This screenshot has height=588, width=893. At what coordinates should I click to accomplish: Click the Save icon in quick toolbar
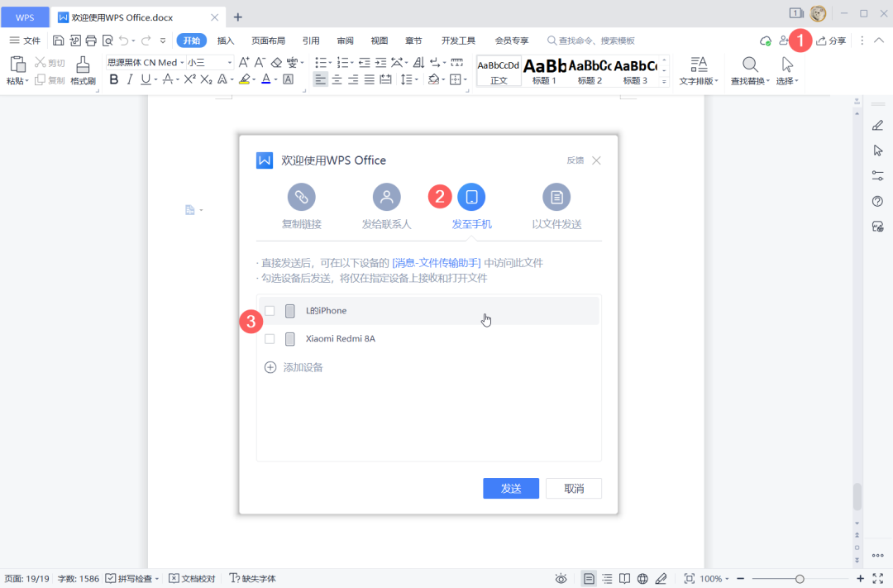point(58,41)
